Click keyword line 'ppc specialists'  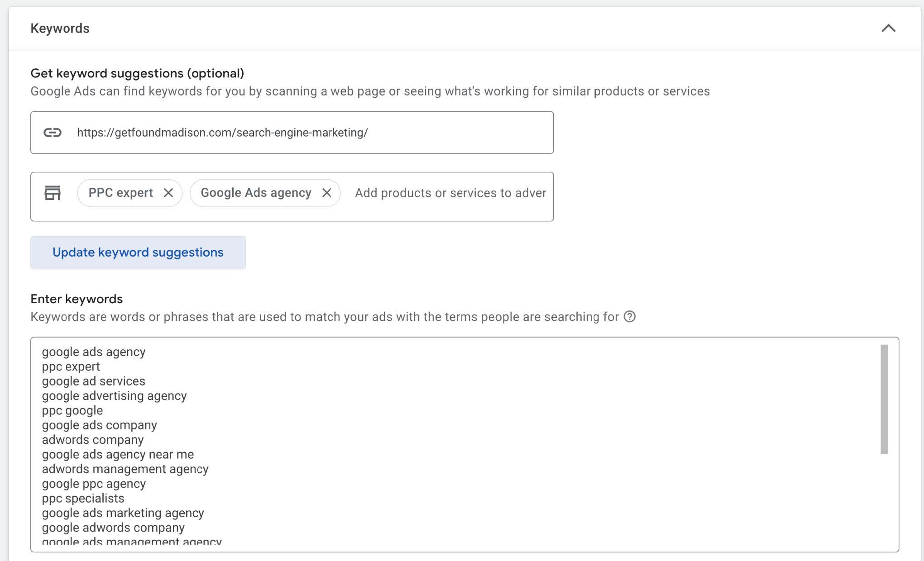(83, 499)
